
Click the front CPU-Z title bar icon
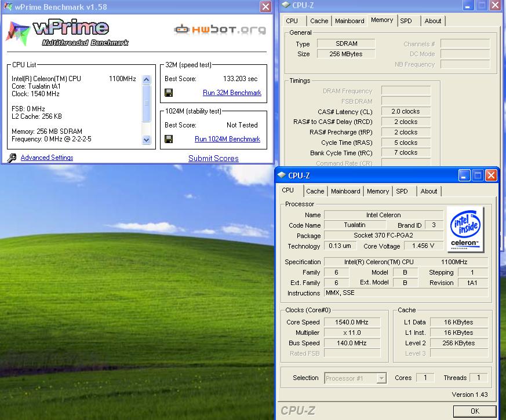point(282,175)
